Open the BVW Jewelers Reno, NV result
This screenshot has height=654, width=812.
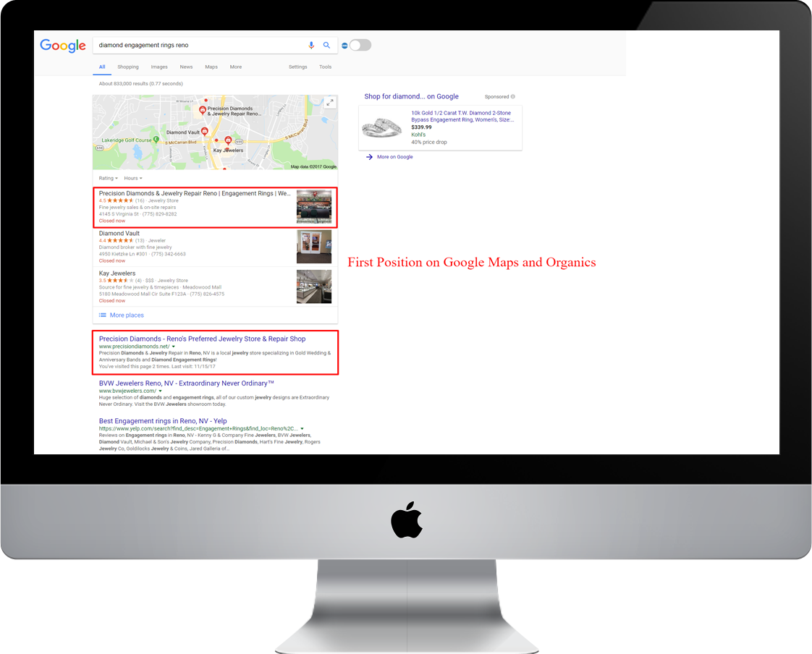coord(187,383)
